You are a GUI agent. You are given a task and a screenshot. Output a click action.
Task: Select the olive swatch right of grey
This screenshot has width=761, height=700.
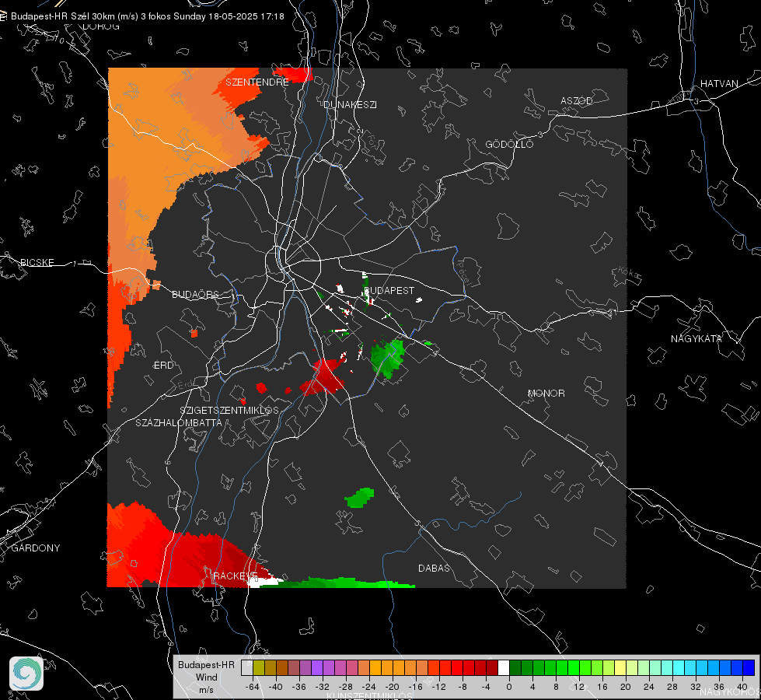click(259, 667)
